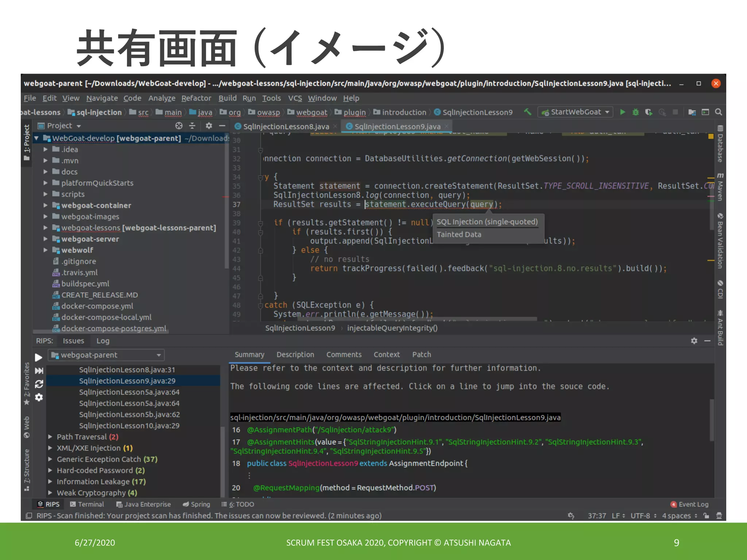Toggle the Maven side panel

point(720,187)
